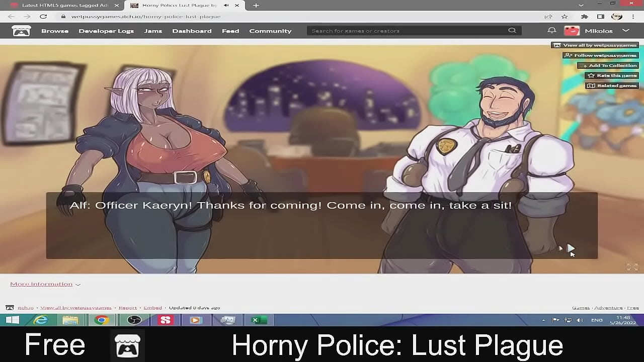644x362 pixels.
Task: Rate this game
Action: (x=612, y=75)
